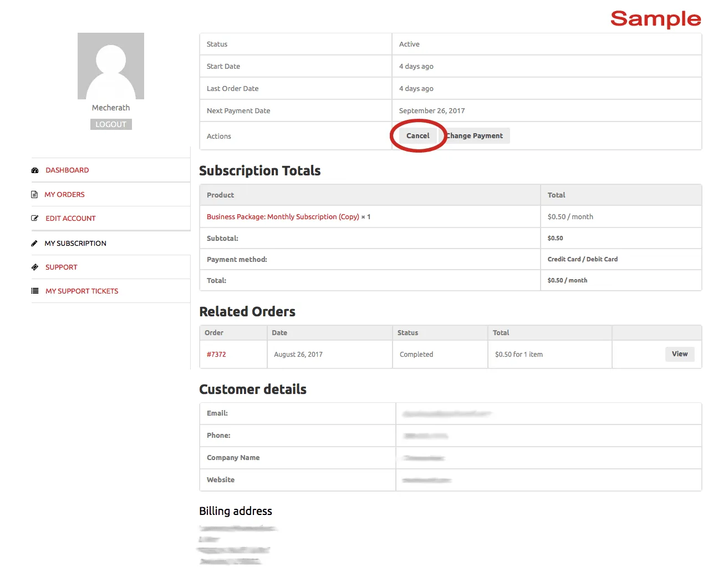Screen dimensions: 728x576
Task: Click the Email: label
Action: [x=217, y=413]
